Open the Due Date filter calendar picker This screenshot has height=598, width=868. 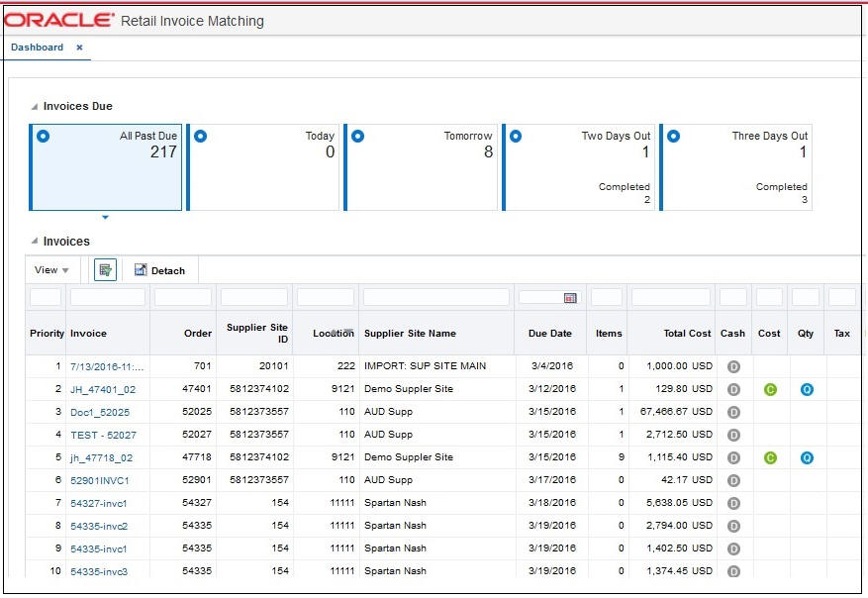[x=570, y=298]
